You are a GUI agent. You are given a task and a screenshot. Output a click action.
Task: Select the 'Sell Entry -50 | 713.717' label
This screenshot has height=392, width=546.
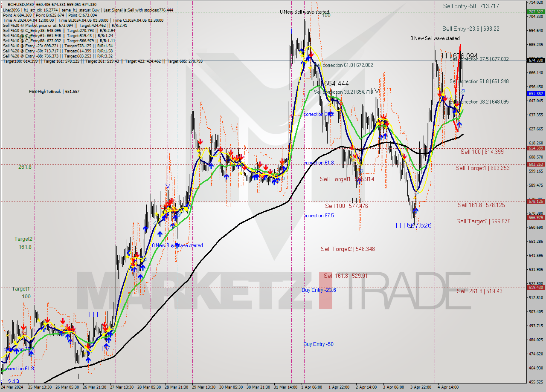pos(471,6)
